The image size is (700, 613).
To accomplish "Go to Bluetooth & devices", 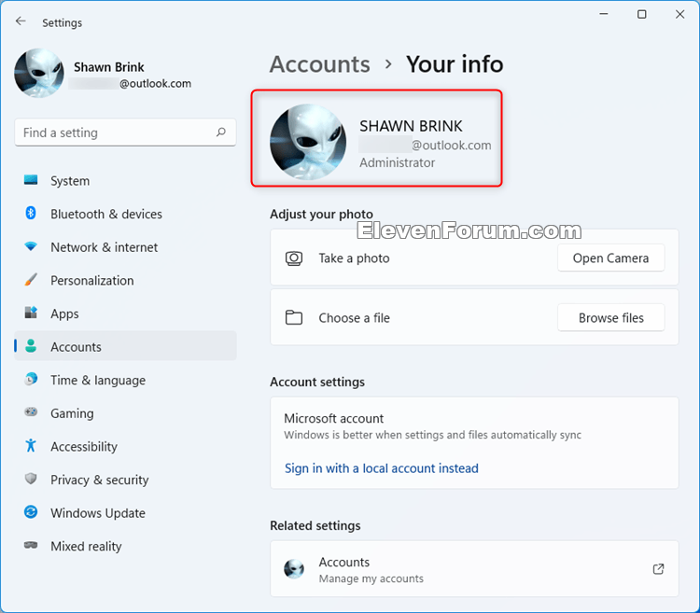I will (125, 215).
